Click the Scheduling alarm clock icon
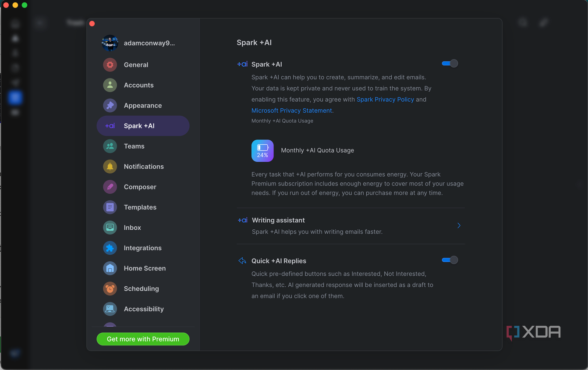 110,288
